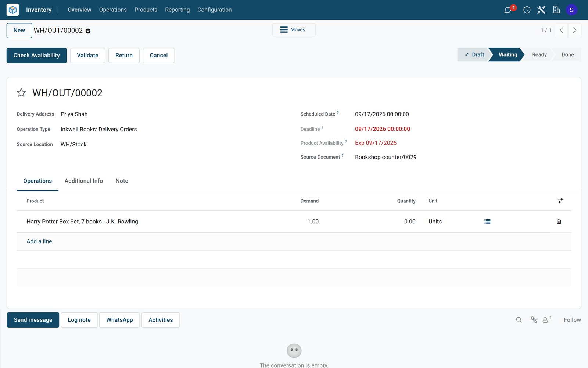Open the conversations messages icon
Viewport: 588px width, 368px height.
508,10
